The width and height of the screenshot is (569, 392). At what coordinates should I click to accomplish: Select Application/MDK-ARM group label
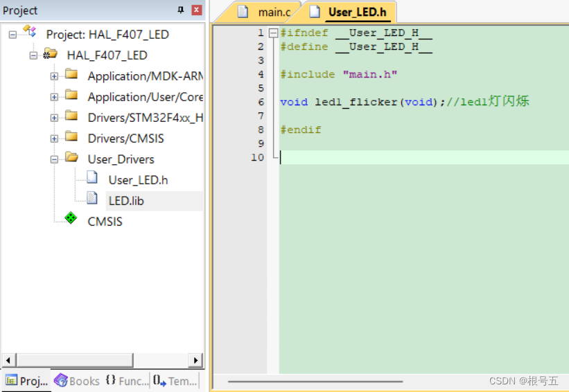tap(145, 76)
